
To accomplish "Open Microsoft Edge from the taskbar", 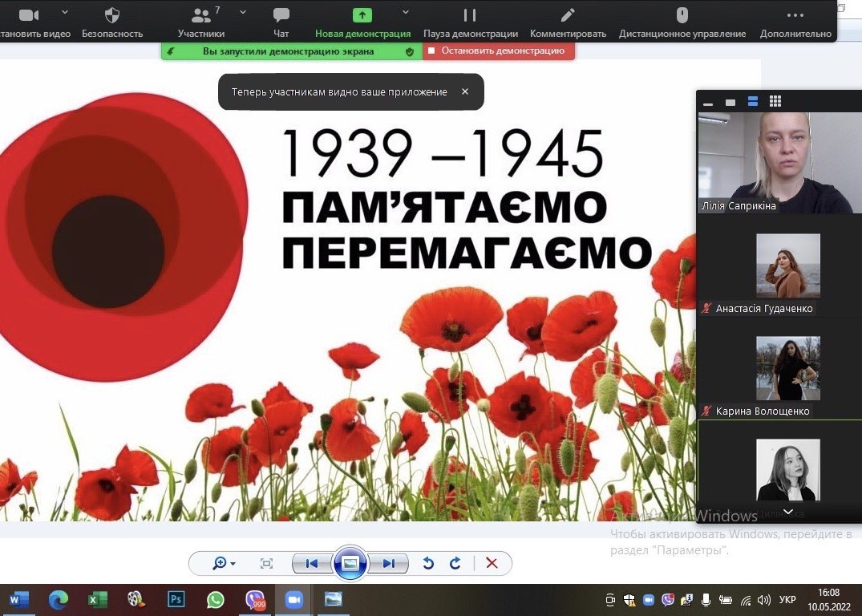I will pyautogui.click(x=59, y=600).
